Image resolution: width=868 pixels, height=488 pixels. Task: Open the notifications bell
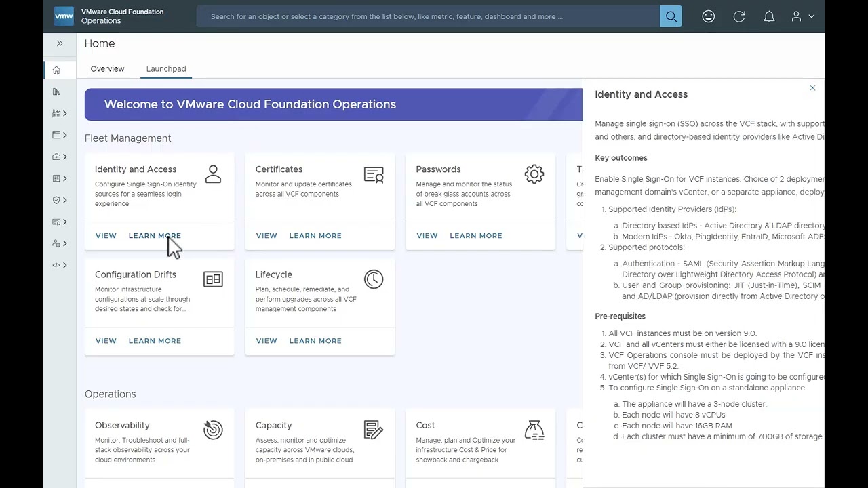(x=769, y=16)
